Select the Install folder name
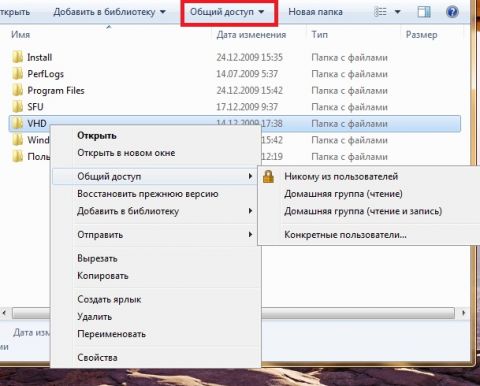 pos(40,57)
